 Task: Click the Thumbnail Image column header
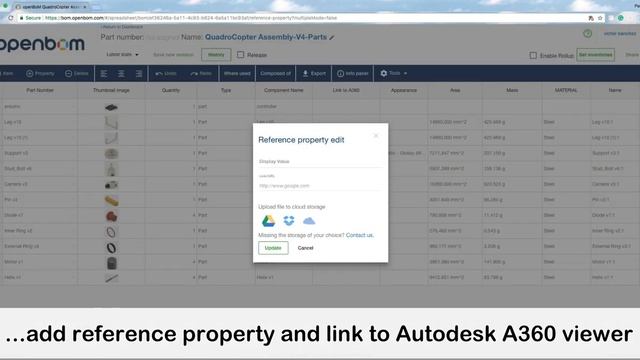coord(111,90)
